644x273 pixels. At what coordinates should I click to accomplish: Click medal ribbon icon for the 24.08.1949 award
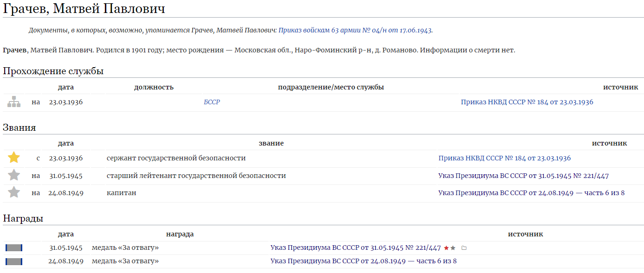coord(14,261)
